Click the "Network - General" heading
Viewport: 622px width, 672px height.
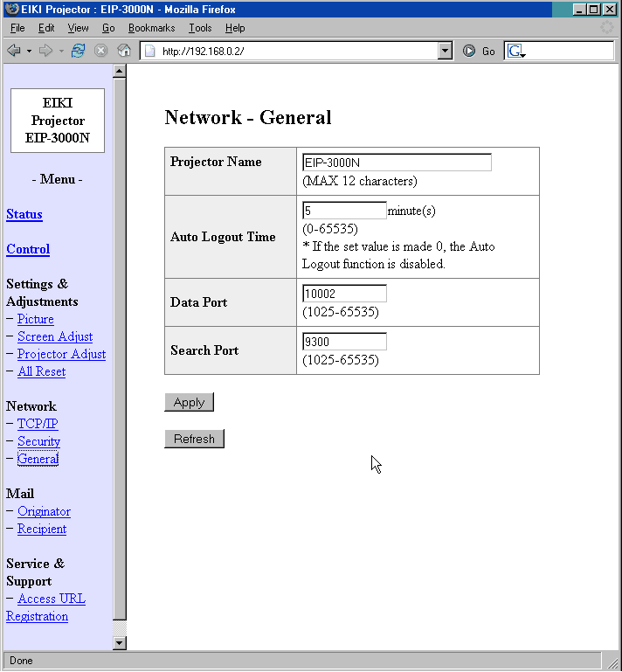(x=248, y=117)
